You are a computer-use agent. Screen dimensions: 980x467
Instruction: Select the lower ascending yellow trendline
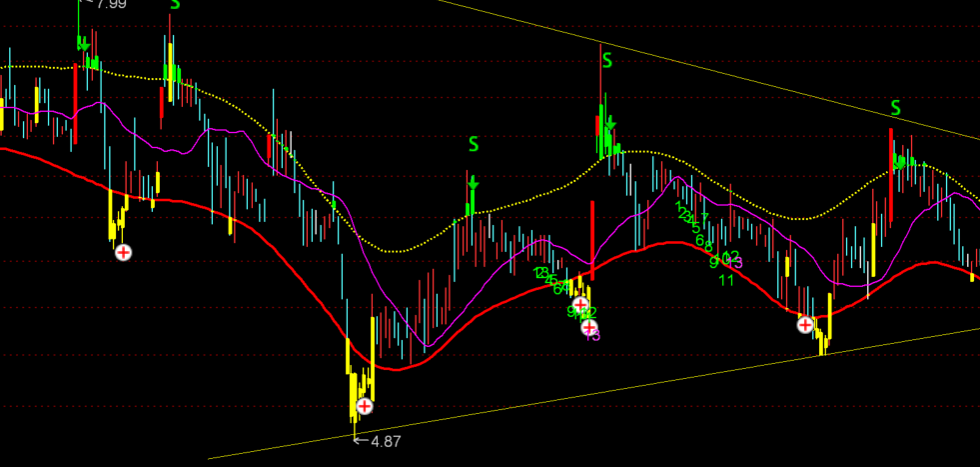click(x=593, y=393)
